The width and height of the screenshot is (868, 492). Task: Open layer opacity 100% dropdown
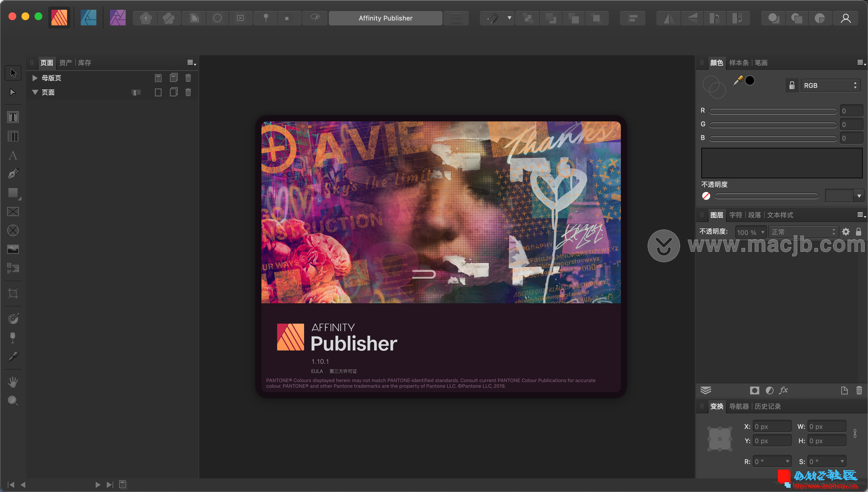click(x=750, y=232)
